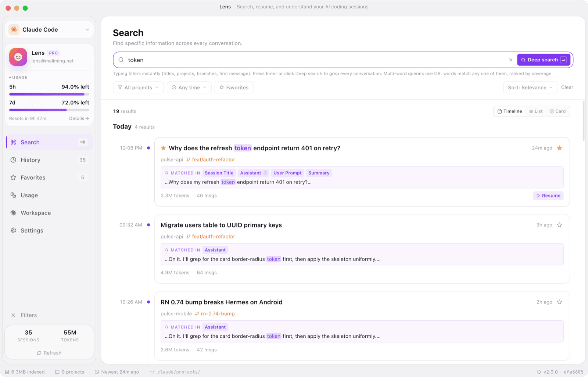Click the Favorites star icon in sidebar
The height and width of the screenshot is (377, 588).
(x=13, y=177)
